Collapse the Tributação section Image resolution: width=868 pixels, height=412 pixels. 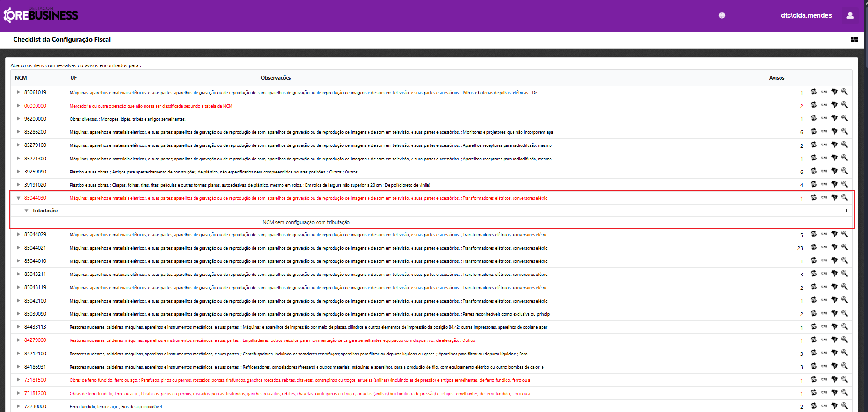click(x=27, y=210)
